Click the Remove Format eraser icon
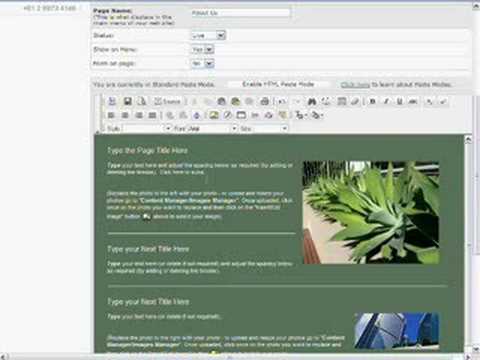Screen dimensions: 480x360 [355, 101]
